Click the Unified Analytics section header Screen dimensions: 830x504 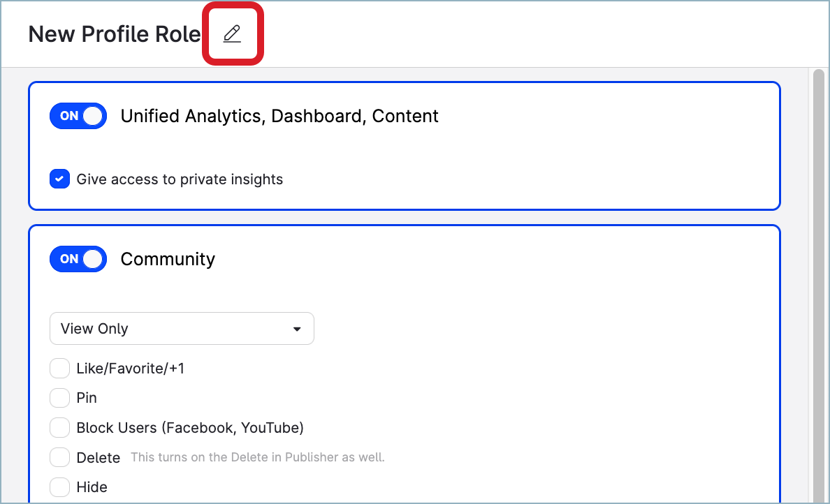pyautogui.click(x=279, y=116)
